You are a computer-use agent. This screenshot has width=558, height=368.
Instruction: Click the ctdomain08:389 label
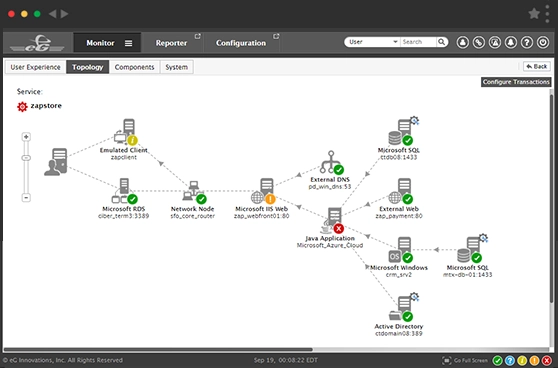click(399, 333)
